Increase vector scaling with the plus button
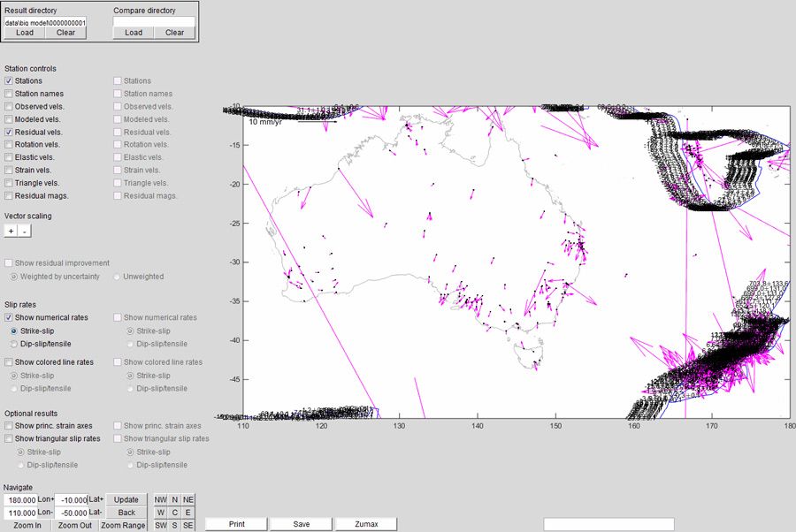This screenshot has width=796, height=532. click(x=11, y=231)
